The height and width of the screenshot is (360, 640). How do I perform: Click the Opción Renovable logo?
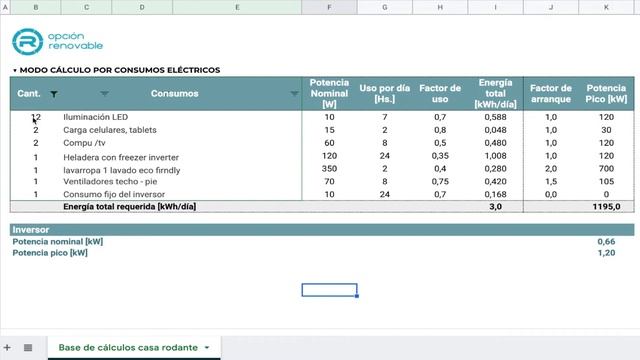point(57,41)
